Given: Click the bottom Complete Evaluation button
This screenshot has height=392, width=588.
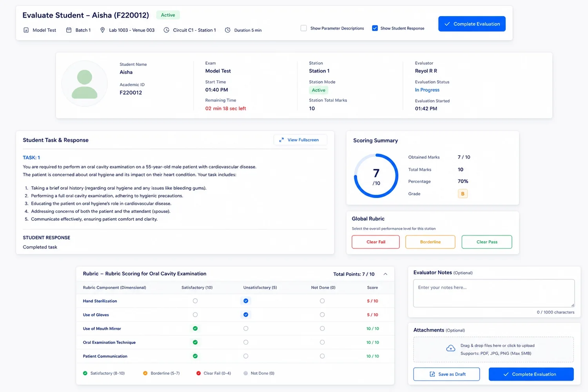Looking at the screenshot, I should click(x=531, y=374).
